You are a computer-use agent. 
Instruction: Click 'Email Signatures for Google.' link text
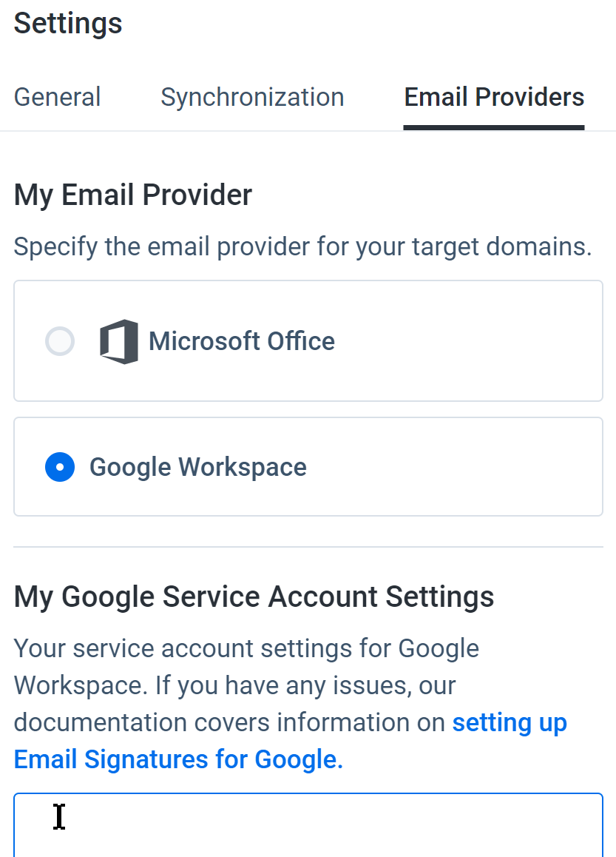tap(178, 759)
